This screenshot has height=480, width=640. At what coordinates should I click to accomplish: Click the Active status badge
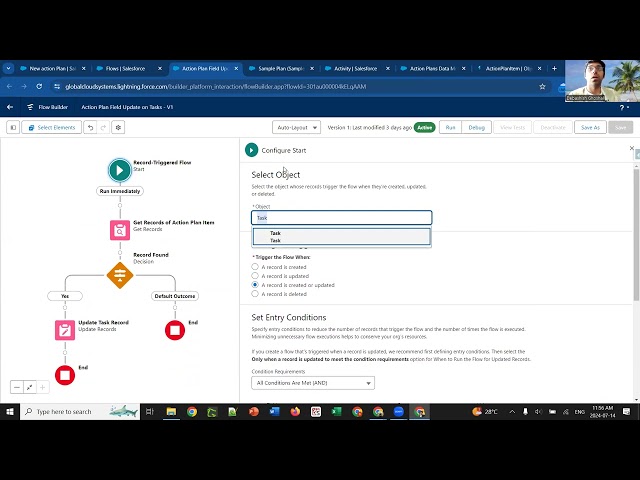[x=424, y=127]
